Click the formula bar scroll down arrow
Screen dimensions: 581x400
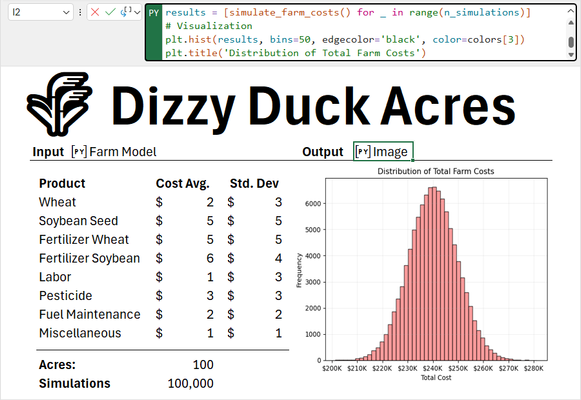pyautogui.click(x=571, y=55)
